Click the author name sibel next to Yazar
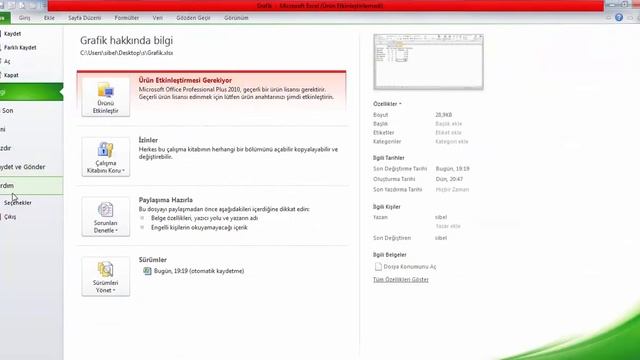The width and height of the screenshot is (640, 360). click(441, 217)
